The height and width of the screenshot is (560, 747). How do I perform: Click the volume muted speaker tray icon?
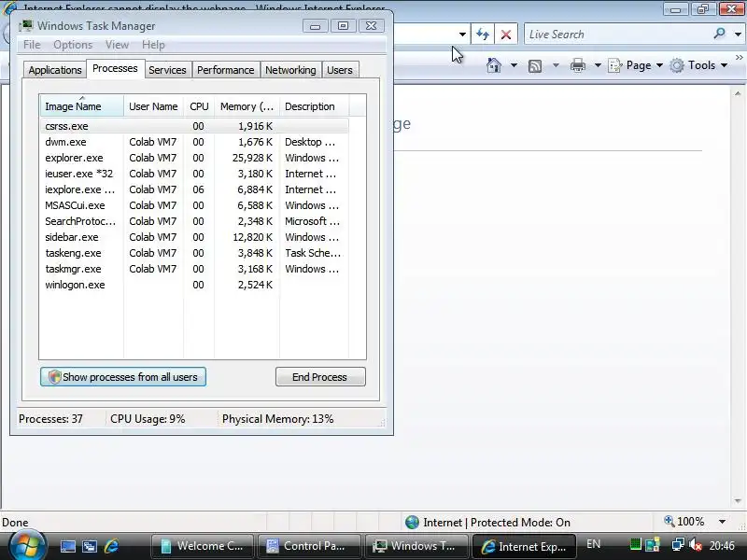click(x=696, y=545)
